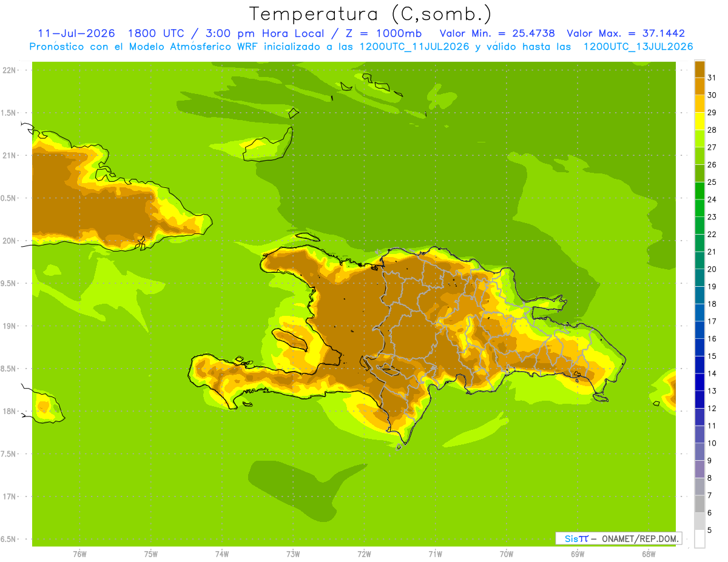Click the '29' color scale label
Screen dimensions: 728x562
(x=712, y=112)
